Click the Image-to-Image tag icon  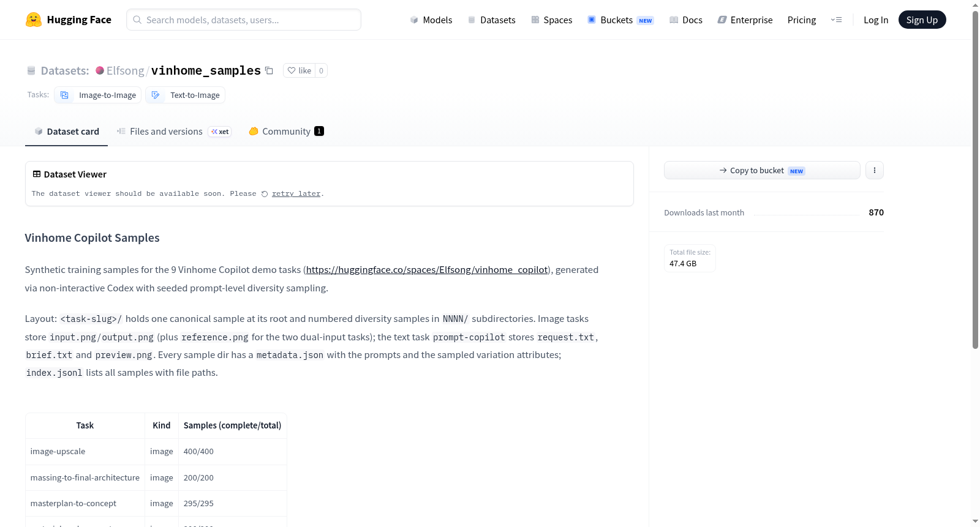pyautogui.click(x=64, y=95)
